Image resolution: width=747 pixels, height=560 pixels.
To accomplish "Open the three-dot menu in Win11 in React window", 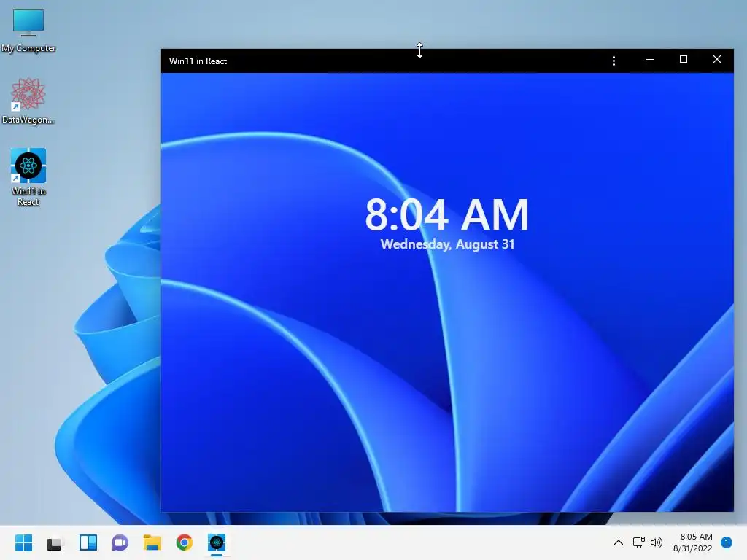I will (614, 61).
